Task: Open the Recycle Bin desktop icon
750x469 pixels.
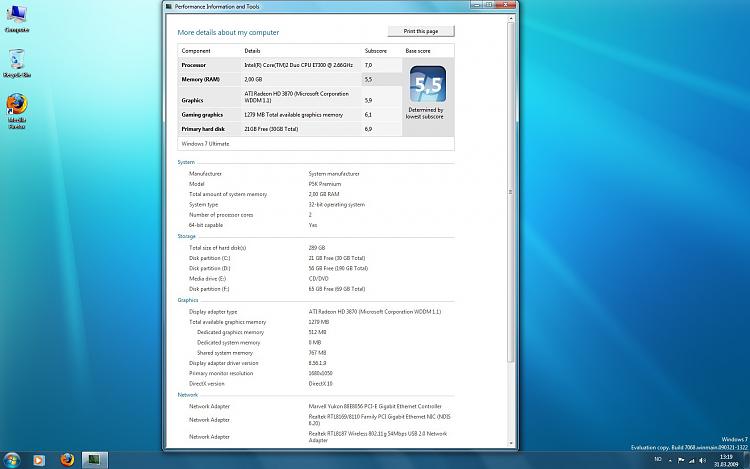Action: pyautogui.click(x=17, y=63)
